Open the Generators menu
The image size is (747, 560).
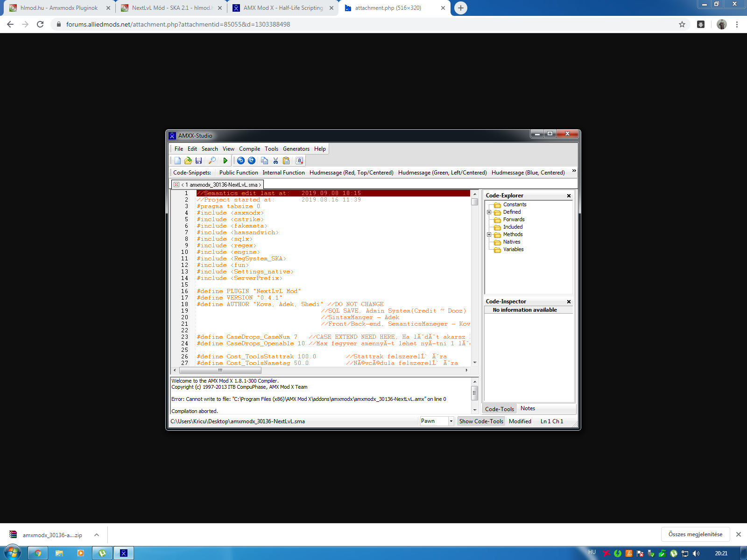pyautogui.click(x=296, y=149)
